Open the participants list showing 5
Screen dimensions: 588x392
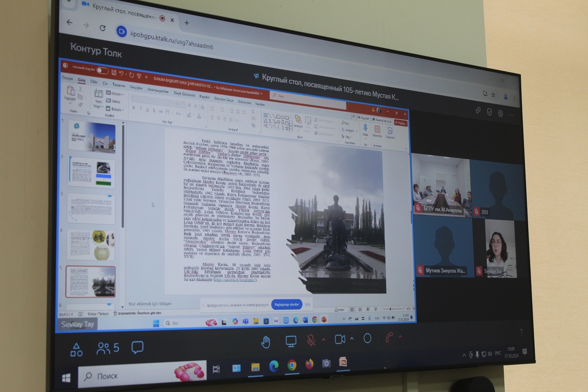(107, 348)
